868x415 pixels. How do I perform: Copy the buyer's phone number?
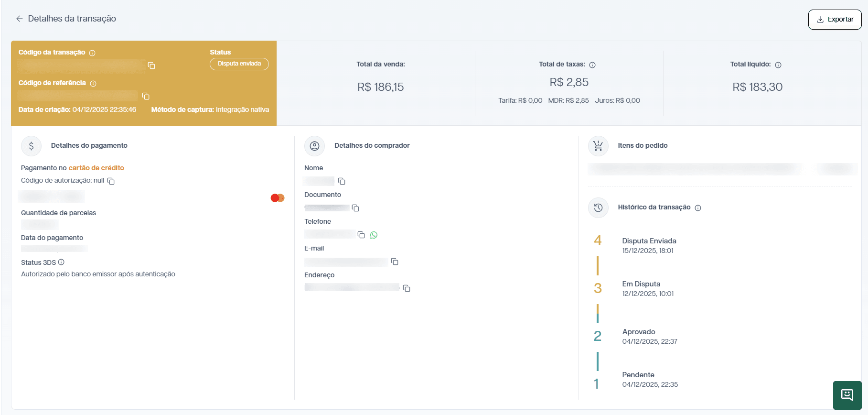point(361,235)
